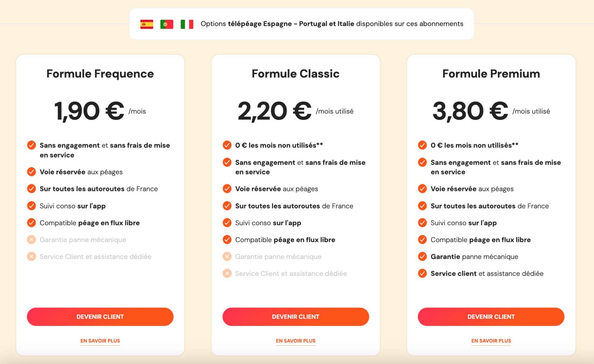Click the grayed X beside Service Client in Classic
Screen dimensions: 594x364
coord(227,273)
